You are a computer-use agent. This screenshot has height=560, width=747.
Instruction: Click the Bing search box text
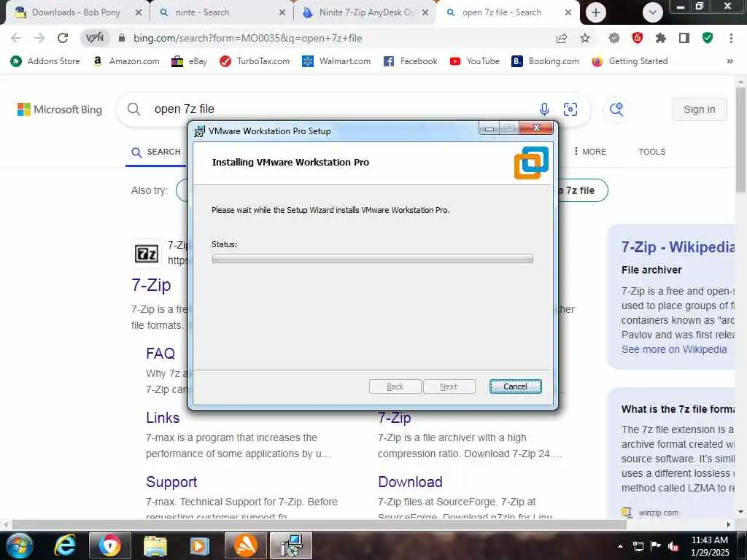pyautogui.click(x=185, y=109)
